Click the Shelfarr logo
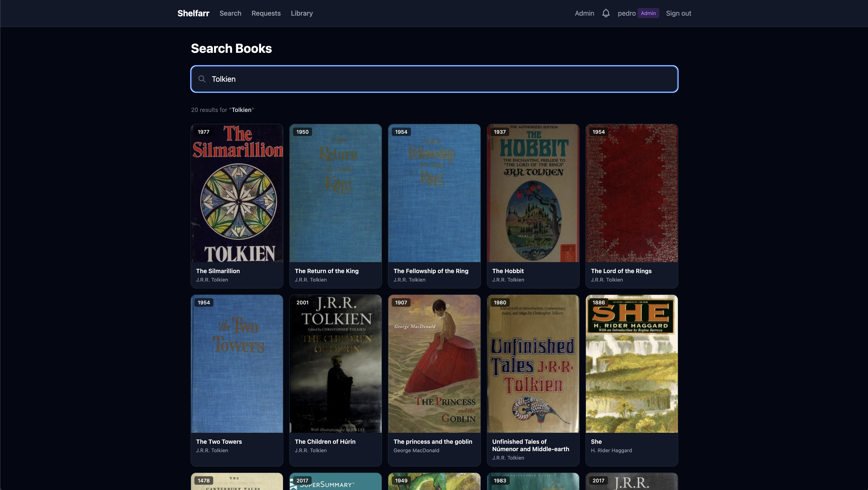 tap(193, 13)
